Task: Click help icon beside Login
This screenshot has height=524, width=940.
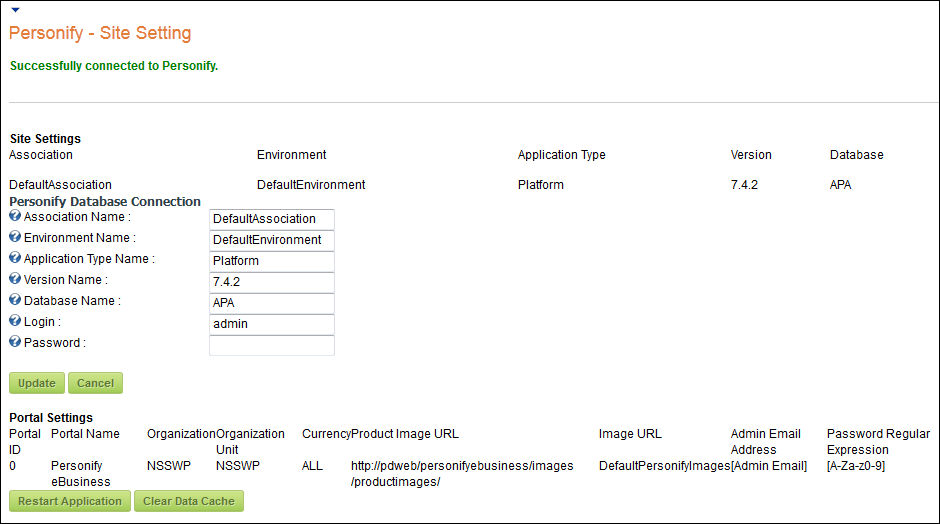Action: (x=15, y=321)
